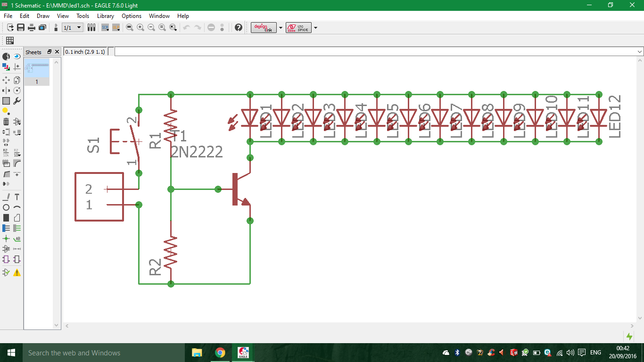The width and height of the screenshot is (644, 362).
Task: Click the Zoom to fit icon
Action: [x=130, y=27]
